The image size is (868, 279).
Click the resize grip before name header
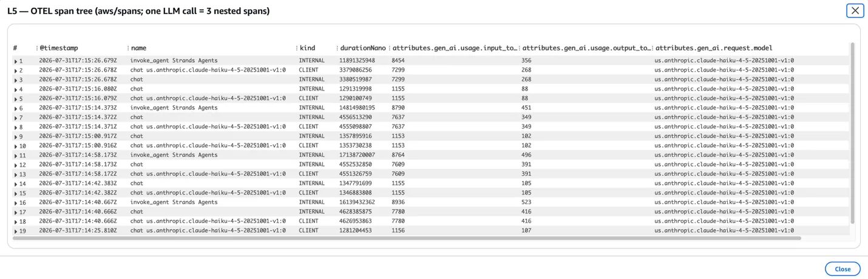click(128, 48)
